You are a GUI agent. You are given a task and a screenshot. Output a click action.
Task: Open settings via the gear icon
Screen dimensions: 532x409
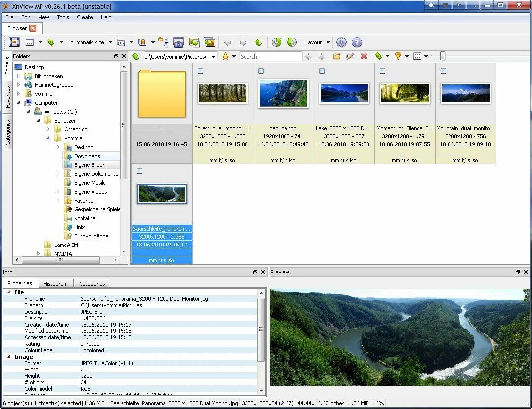(341, 42)
